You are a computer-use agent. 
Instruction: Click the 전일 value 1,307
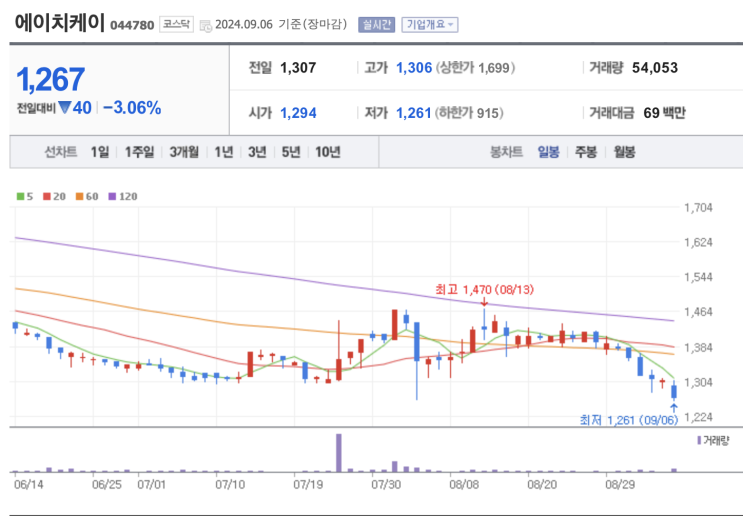(298, 68)
